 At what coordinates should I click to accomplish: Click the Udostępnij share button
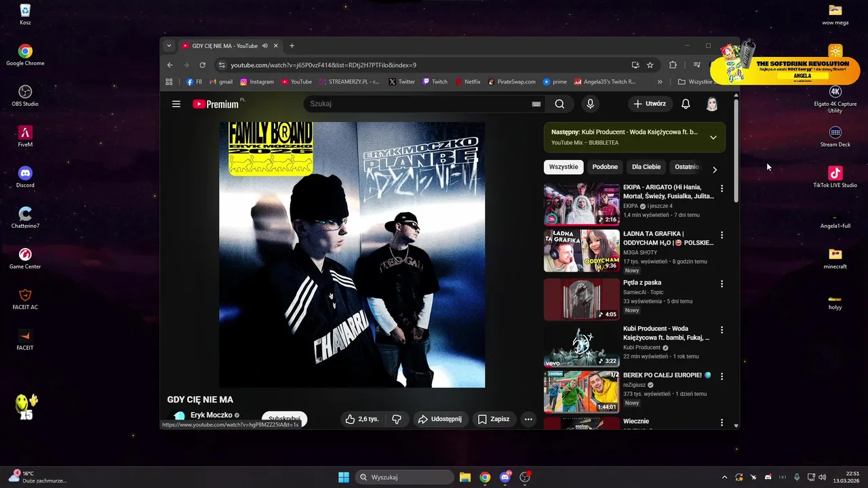[439, 419]
